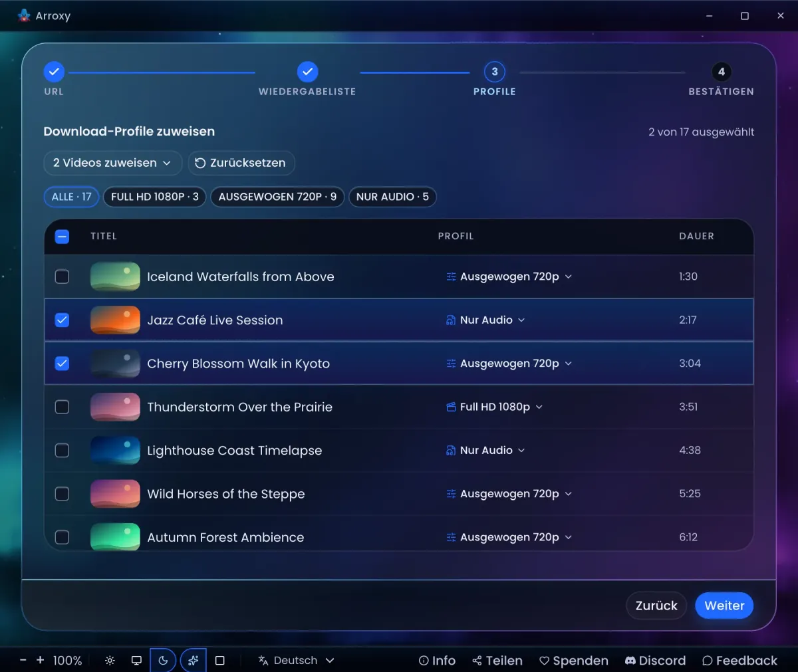This screenshot has width=798, height=672.
Task: Select the Thunderstorm Over the Prairie checkbox
Action: [62, 407]
